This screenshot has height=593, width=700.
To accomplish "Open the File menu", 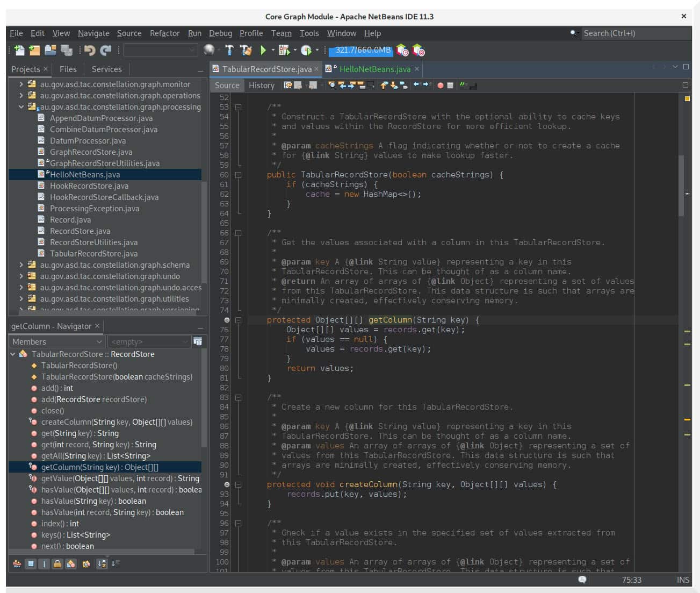I will [16, 33].
